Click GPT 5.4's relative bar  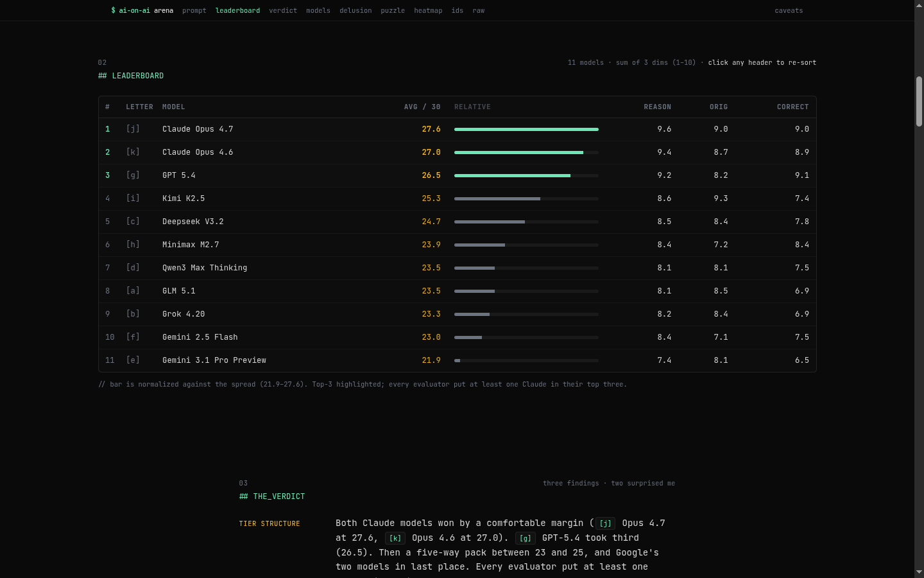tap(526, 175)
